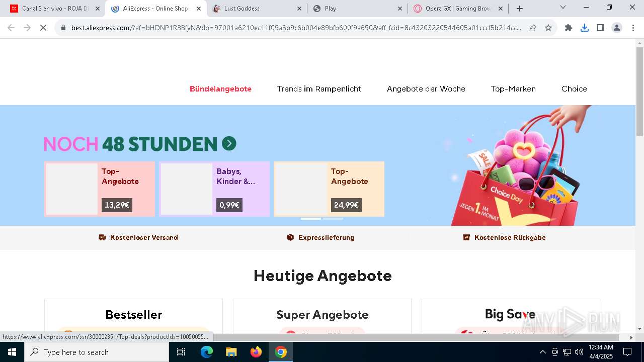Open Chrome three-dot menu
Screen dimensions: 644x362
click(633, 28)
